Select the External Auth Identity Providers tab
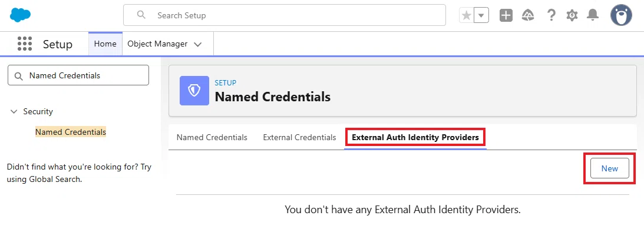This screenshot has height=242, width=644. [415, 137]
